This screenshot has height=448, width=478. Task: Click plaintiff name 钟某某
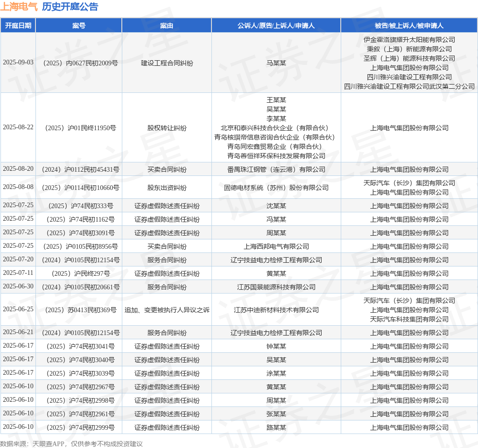pyautogui.click(x=276, y=347)
